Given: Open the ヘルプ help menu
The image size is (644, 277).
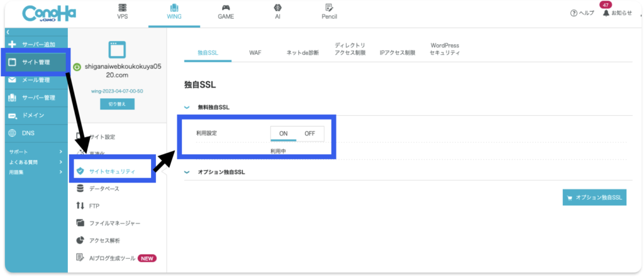Looking at the screenshot, I should (x=582, y=13).
